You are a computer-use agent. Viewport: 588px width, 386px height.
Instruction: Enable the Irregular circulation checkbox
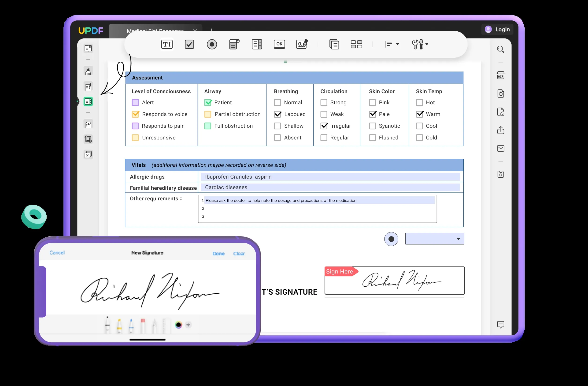click(x=323, y=125)
